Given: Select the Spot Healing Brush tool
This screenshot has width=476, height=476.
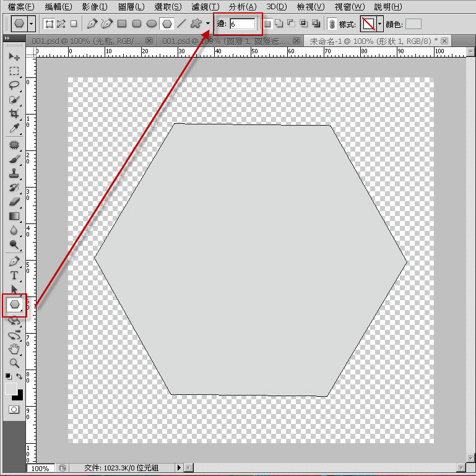Looking at the screenshot, I should [x=14, y=145].
